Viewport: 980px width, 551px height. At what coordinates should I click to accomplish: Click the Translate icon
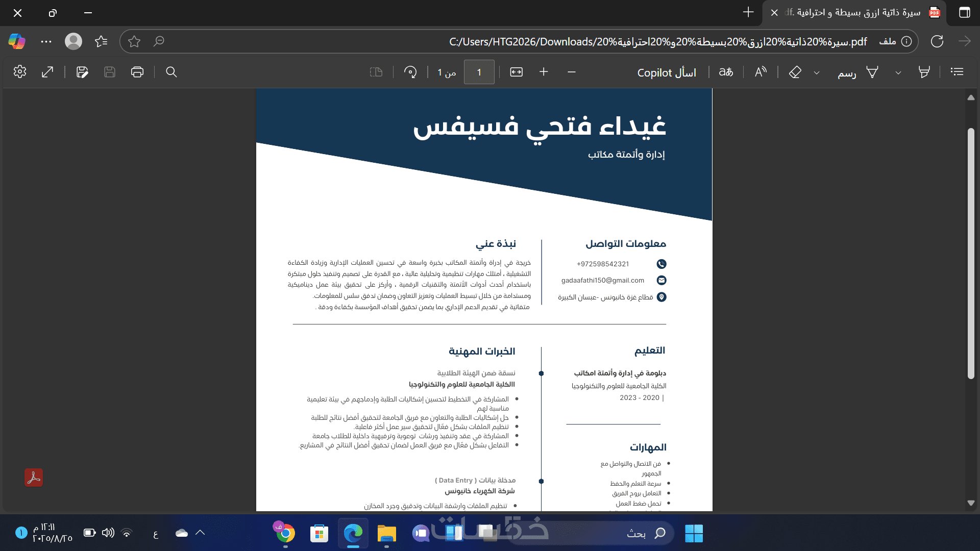tap(726, 72)
